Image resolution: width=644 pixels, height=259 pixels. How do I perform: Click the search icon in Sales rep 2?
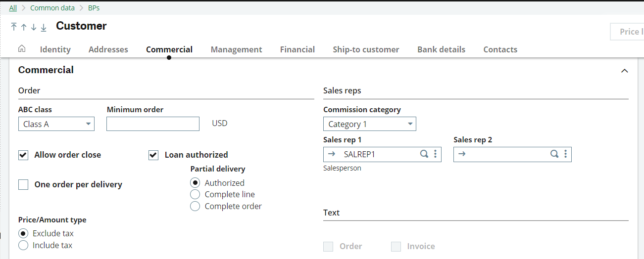pos(554,154)
